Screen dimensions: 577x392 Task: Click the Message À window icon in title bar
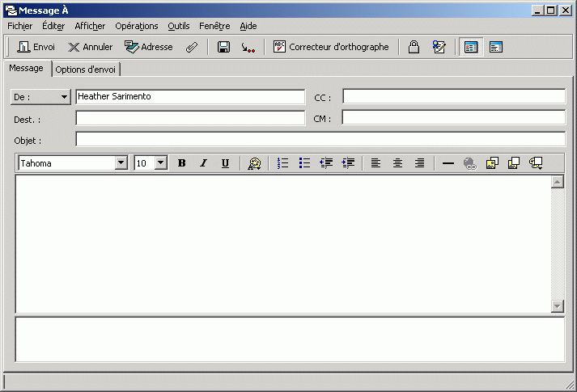tap(11, 11)
